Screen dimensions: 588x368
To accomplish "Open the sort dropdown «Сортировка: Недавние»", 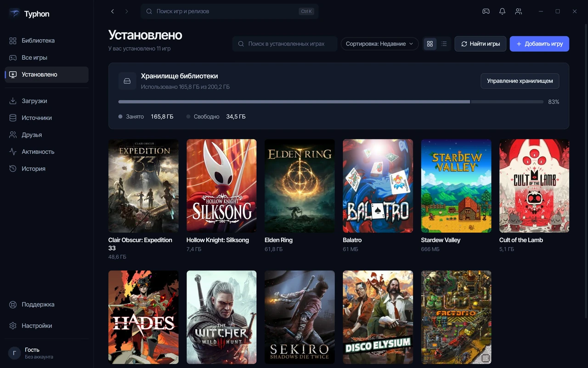I will click(379, 44).
